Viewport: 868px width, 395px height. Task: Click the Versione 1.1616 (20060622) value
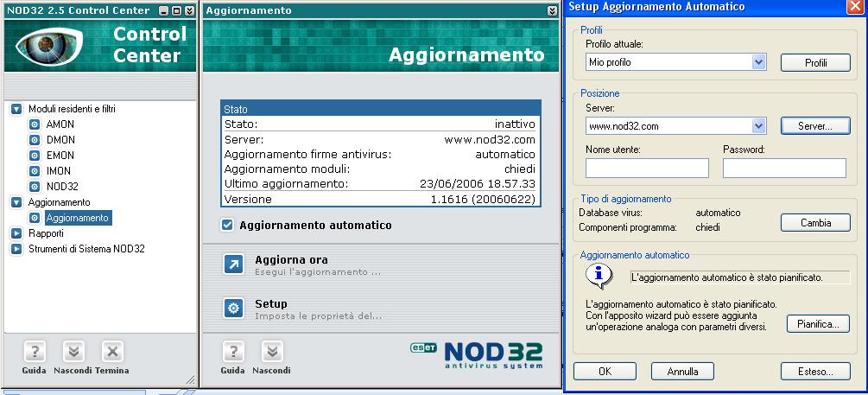pos(483,200)
